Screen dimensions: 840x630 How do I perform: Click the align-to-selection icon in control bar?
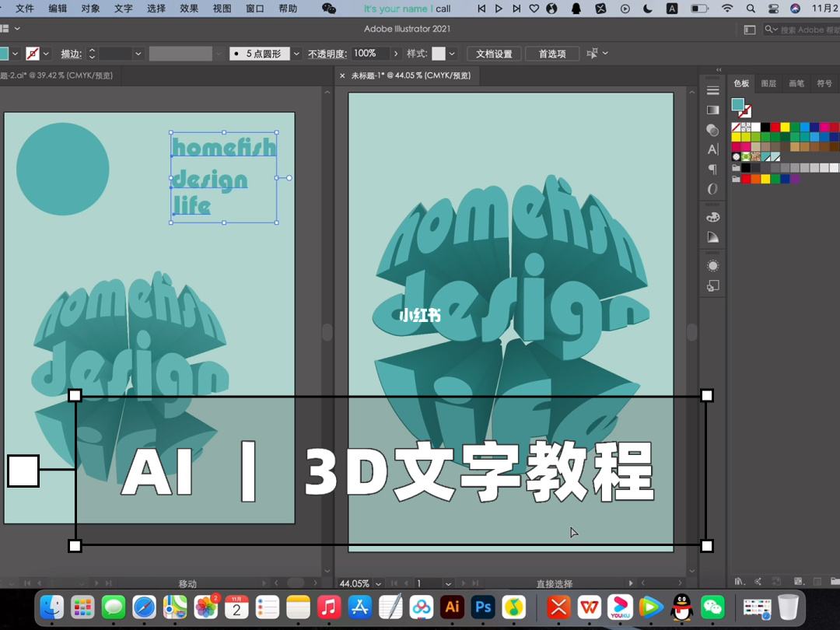pyautogui.click(x=592, y=54)
